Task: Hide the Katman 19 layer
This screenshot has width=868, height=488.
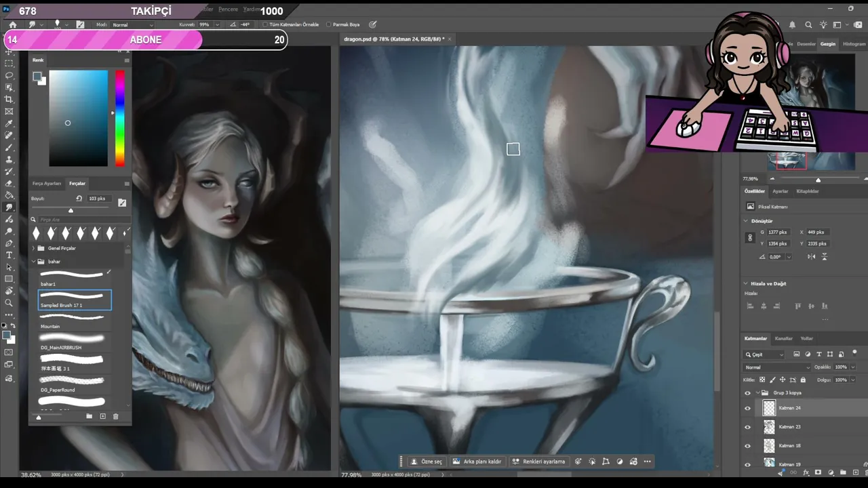Action: [748, 464]
